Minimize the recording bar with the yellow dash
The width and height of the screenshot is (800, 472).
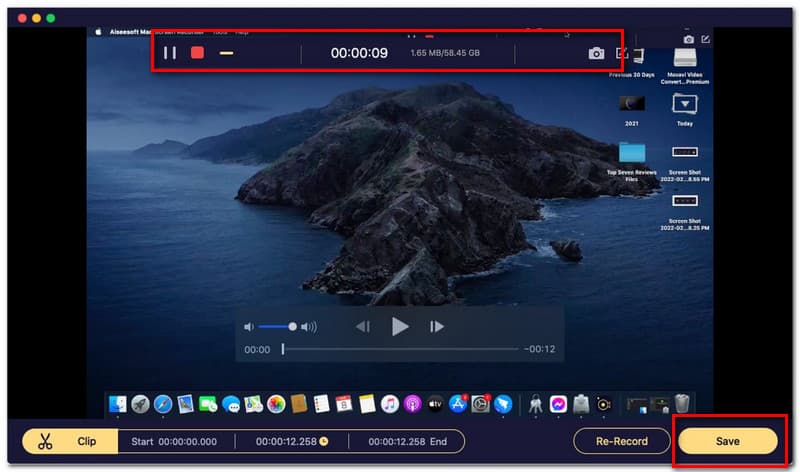[x=226, y=53]
